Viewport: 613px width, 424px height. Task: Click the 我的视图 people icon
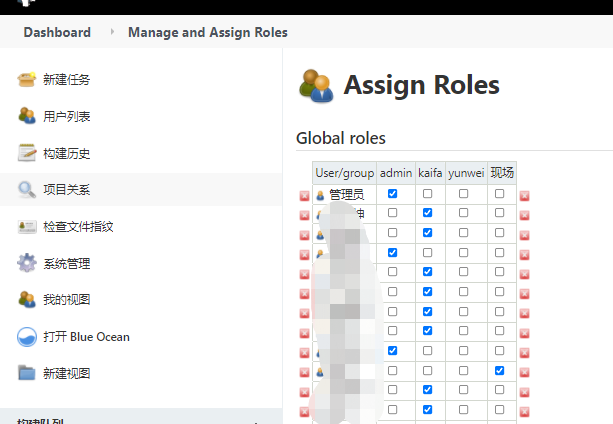click(27, 299)
